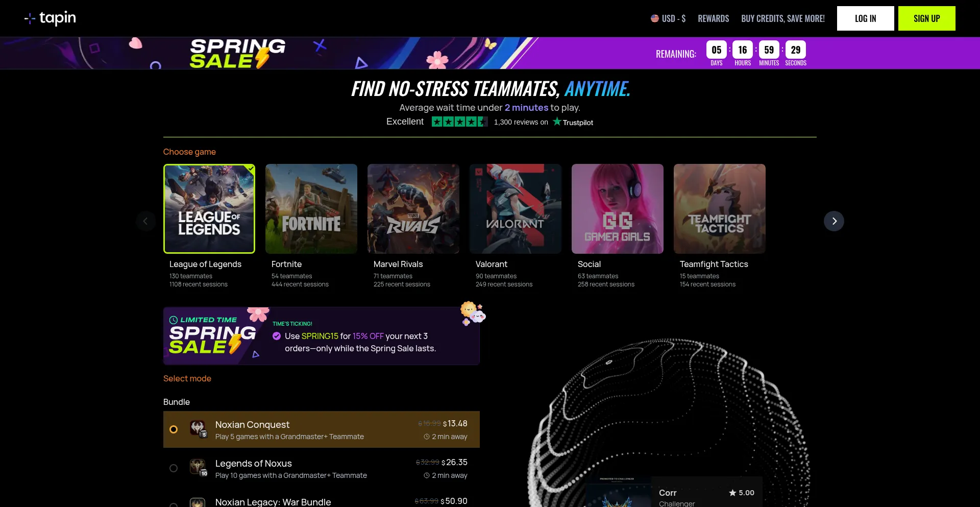Select the Noxian Legacy: War Bundle radio
Viewport: 980px width, 507px height.
(x=174, y=504)
